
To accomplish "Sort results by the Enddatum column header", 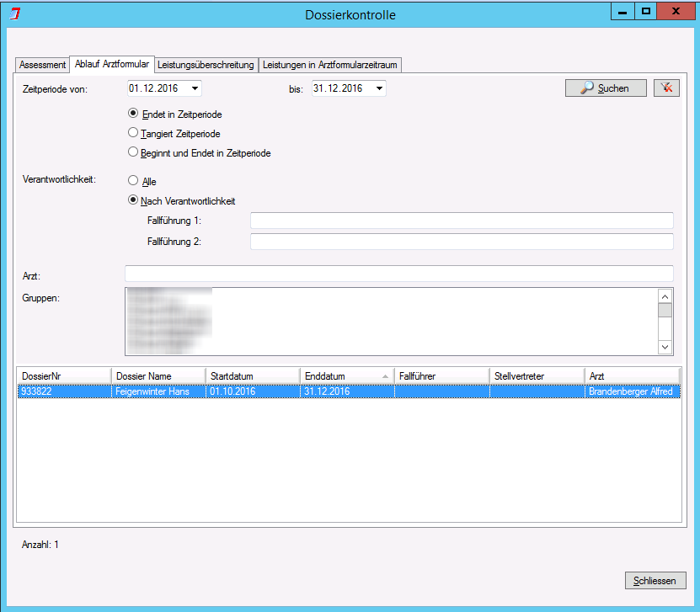I will click(346, 375).
